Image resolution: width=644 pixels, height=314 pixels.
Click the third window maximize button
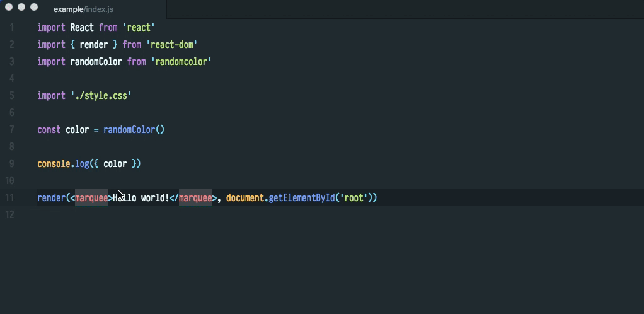point(34,7)
